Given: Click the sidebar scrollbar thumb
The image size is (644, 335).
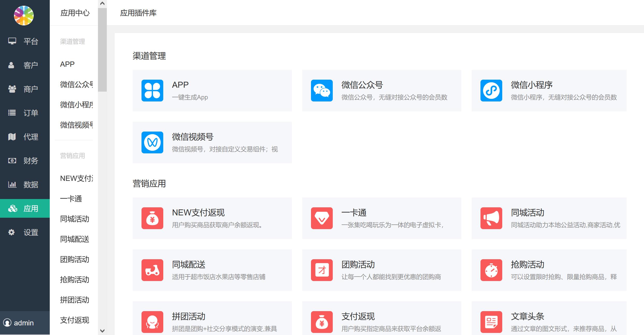Looking at the screenshot, I should coord(102,49).
